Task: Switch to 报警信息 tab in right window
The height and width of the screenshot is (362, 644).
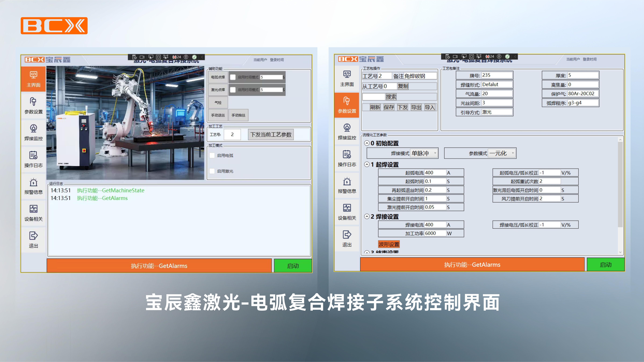Action: 347,185
